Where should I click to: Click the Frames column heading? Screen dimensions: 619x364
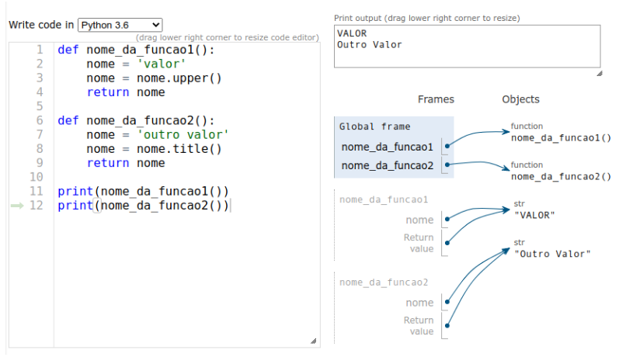point(436,99)
